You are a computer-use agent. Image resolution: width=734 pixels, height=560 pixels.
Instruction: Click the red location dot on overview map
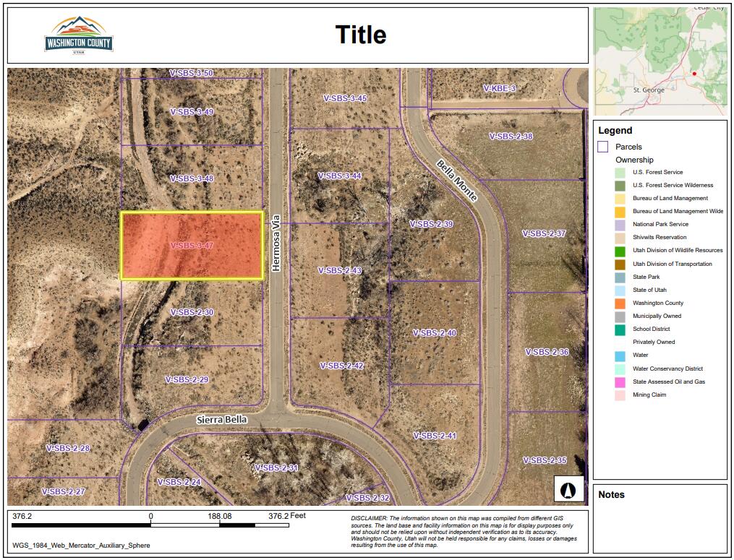[x=694, y=74]
